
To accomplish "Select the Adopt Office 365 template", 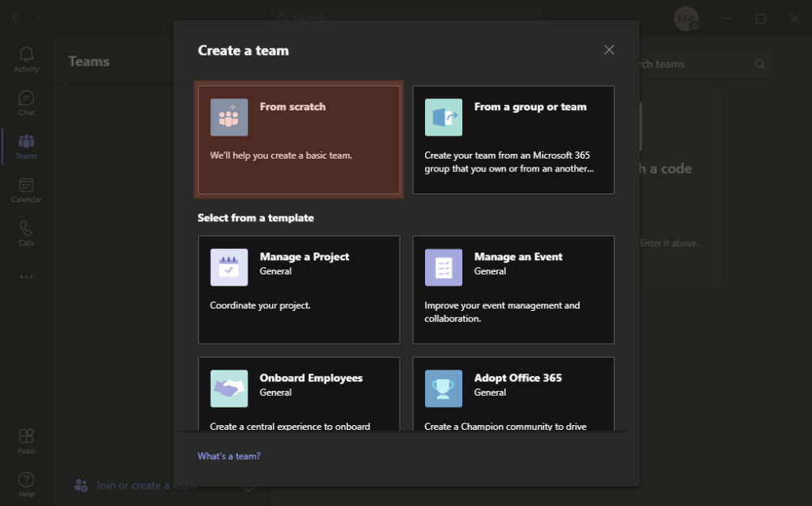I will [x=513, y=393].
